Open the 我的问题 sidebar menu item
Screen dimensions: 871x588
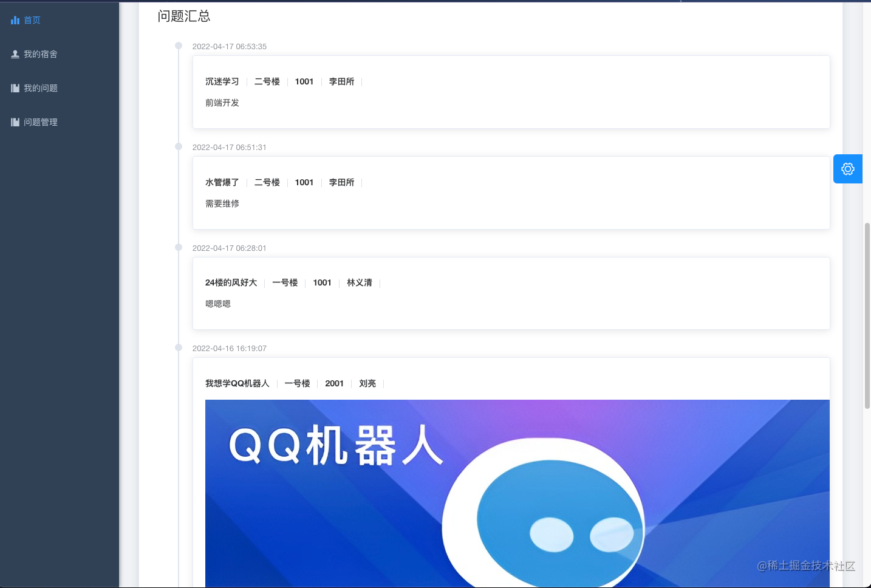pos(60,88)
